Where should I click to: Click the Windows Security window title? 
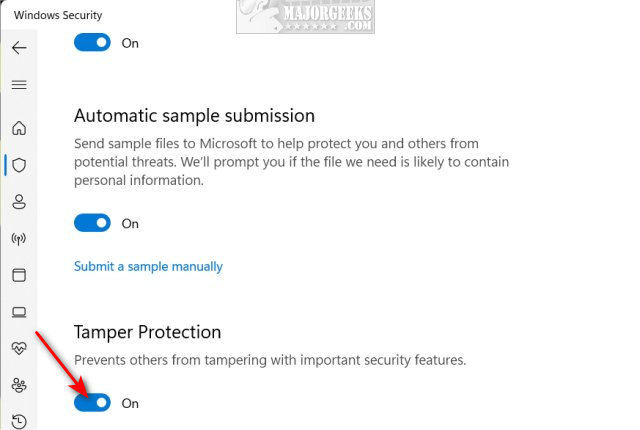[58, 16]
